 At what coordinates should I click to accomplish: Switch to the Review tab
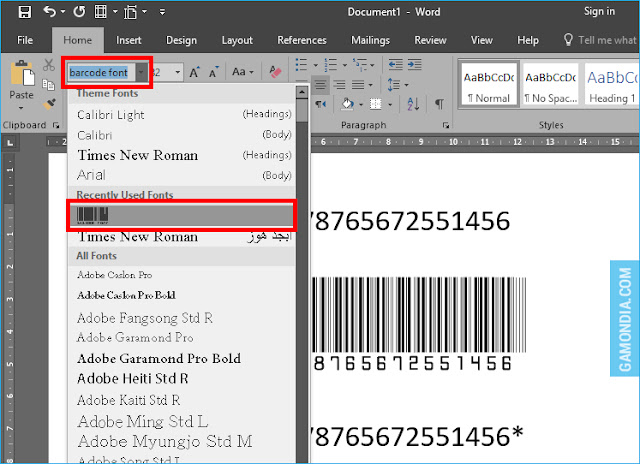tap(430, 40)
